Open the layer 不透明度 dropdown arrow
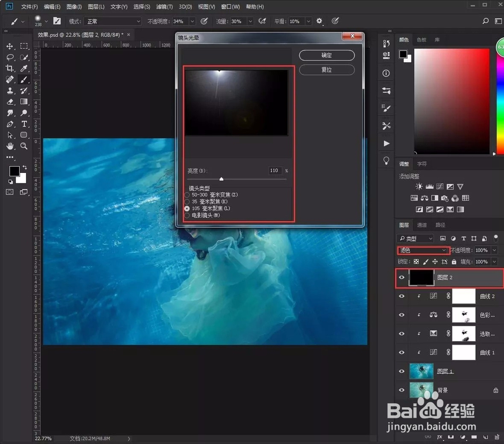 [494, 250]
